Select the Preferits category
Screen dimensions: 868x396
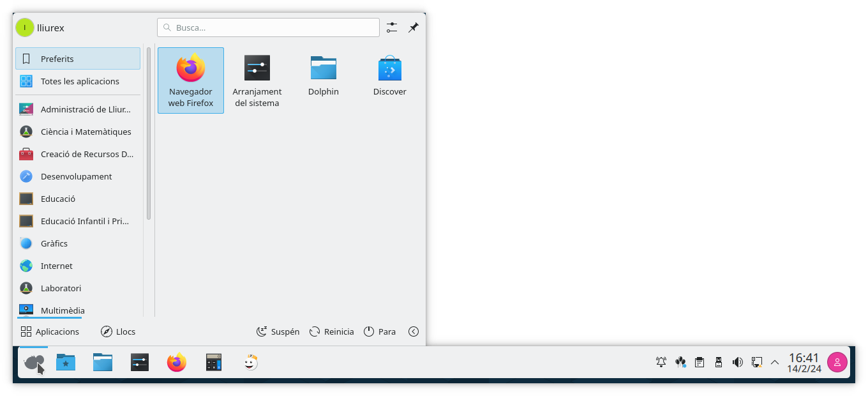(78, 59)
